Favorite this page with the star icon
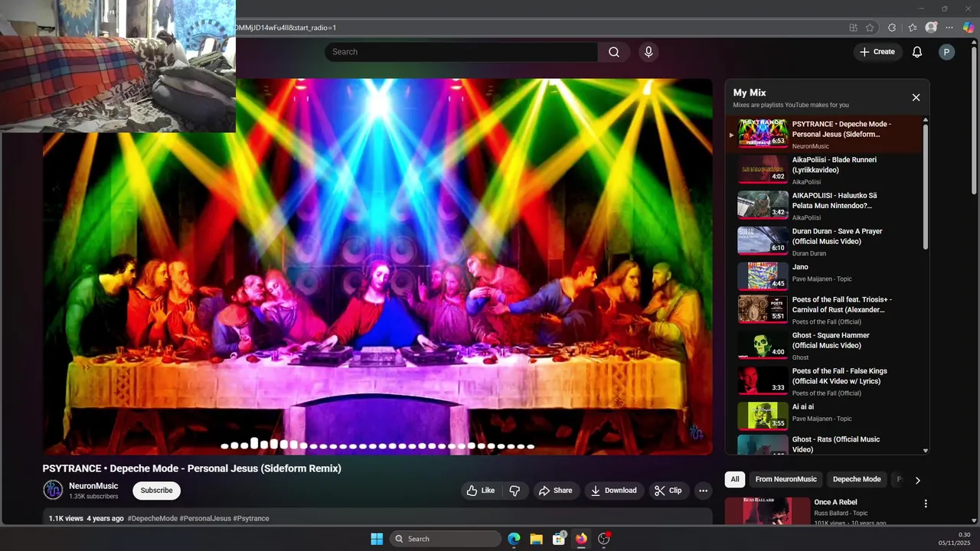The height and width of the screenshot is (551, 980). point(870,28)
